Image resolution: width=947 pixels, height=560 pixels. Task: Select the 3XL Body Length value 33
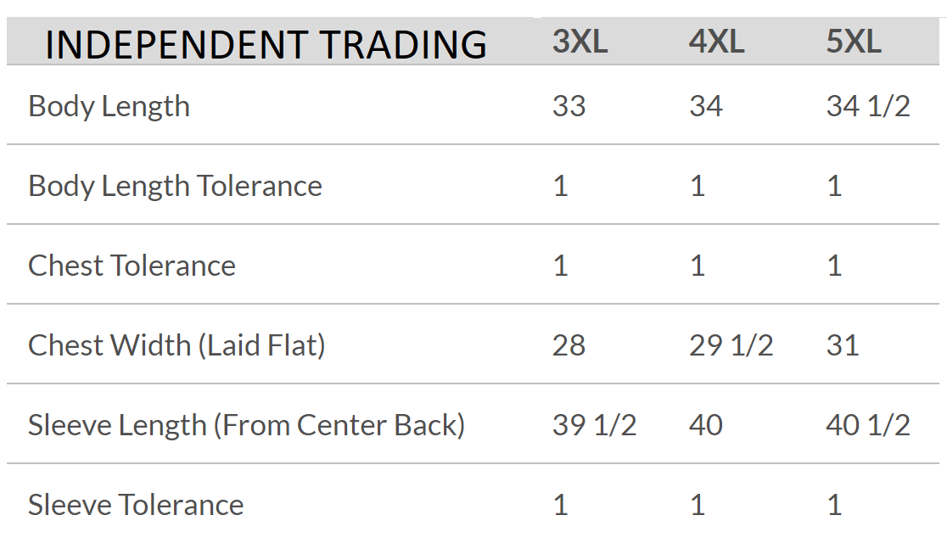click(x=569, y=107)
